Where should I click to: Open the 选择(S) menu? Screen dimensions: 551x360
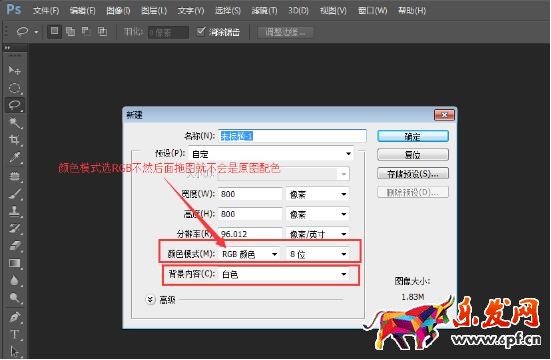tap(228, 11)
